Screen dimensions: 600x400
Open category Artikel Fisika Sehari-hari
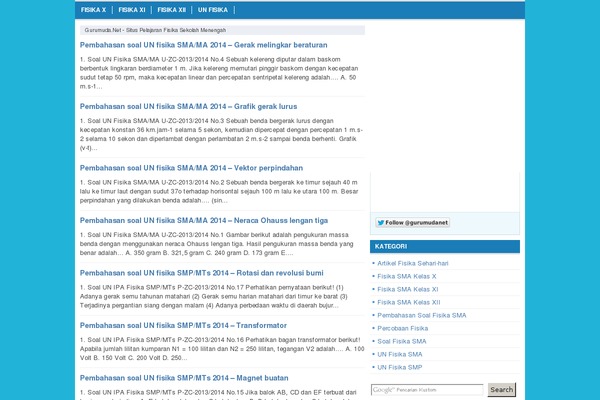pos(412,263)
